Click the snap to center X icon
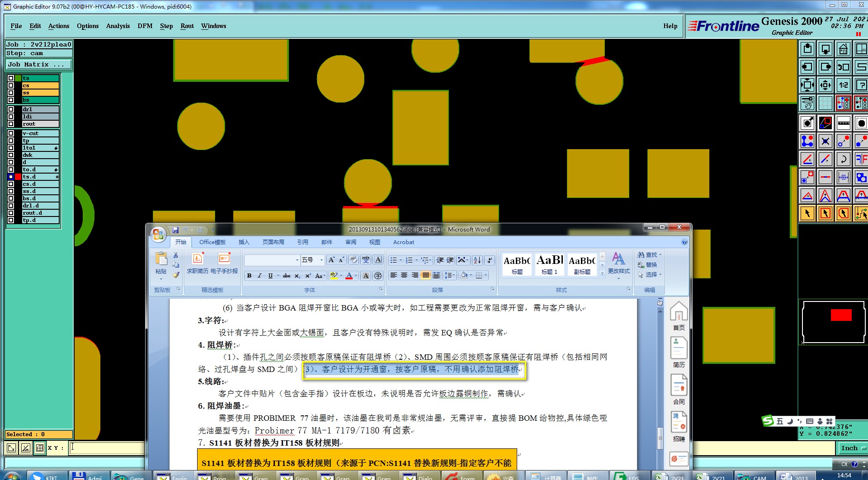This screenshot has height=480, width=868. [826, 141]
